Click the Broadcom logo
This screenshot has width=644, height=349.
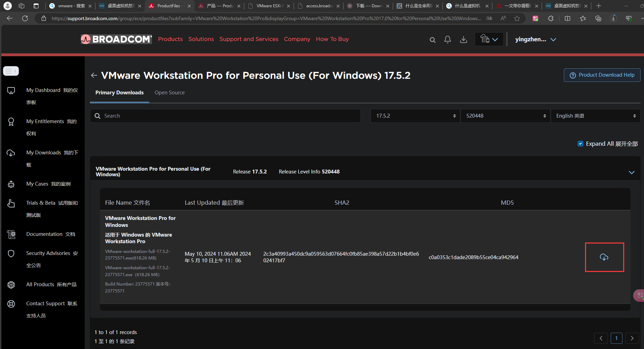(x=116, y=39)
